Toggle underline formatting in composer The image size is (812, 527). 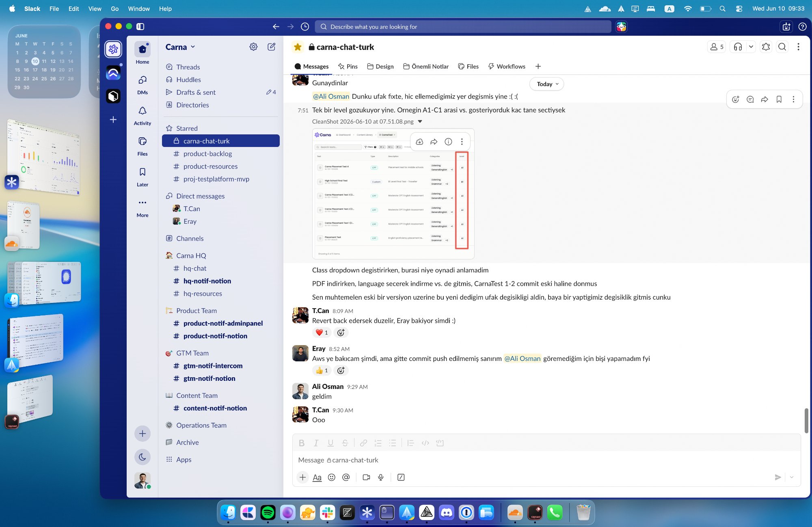click(x=330, y=443)
